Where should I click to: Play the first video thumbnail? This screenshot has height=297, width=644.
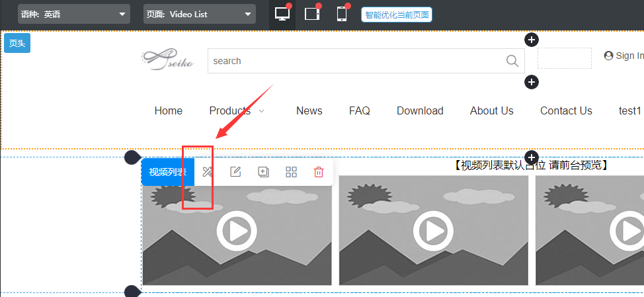point(237,232)
